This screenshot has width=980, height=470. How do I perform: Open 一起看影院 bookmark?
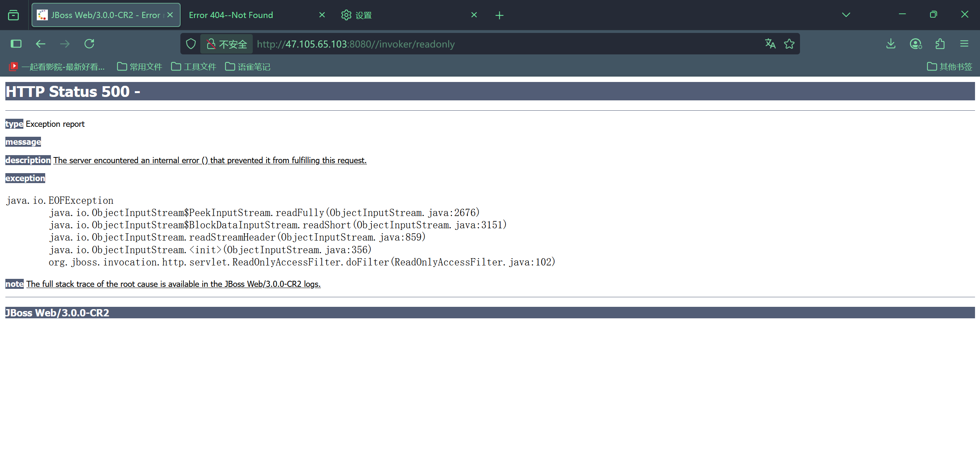(x=57, y=67)
